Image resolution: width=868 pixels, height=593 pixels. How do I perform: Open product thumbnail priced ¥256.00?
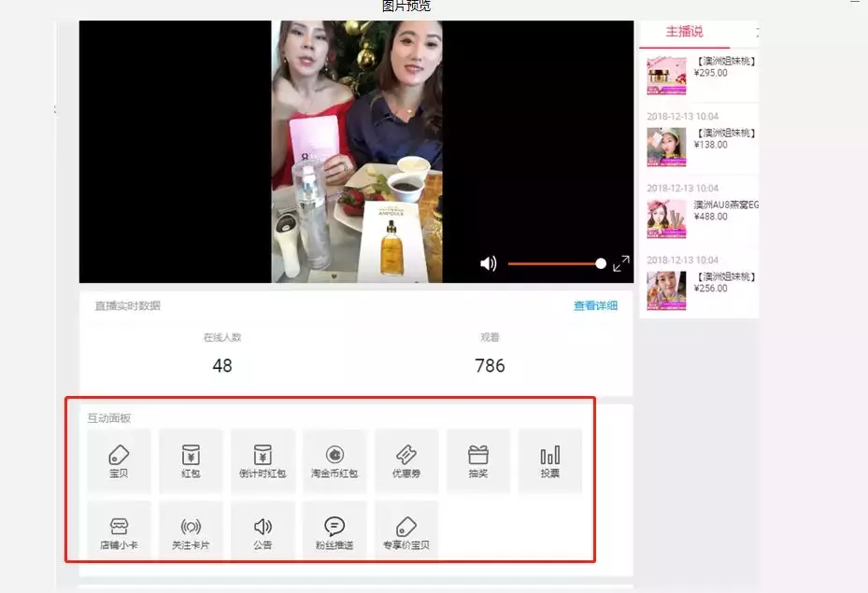666,291
